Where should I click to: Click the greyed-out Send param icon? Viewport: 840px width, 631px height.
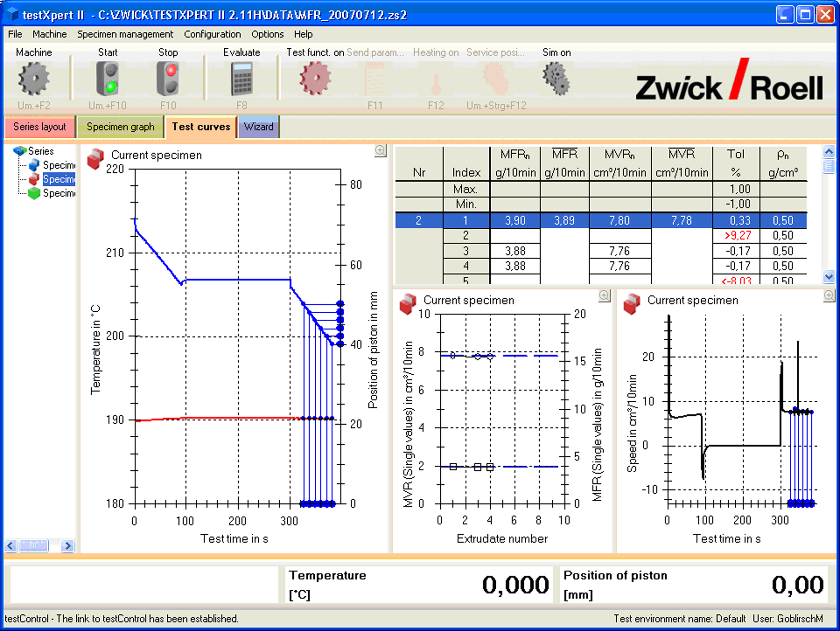click(x=375, y=79)
